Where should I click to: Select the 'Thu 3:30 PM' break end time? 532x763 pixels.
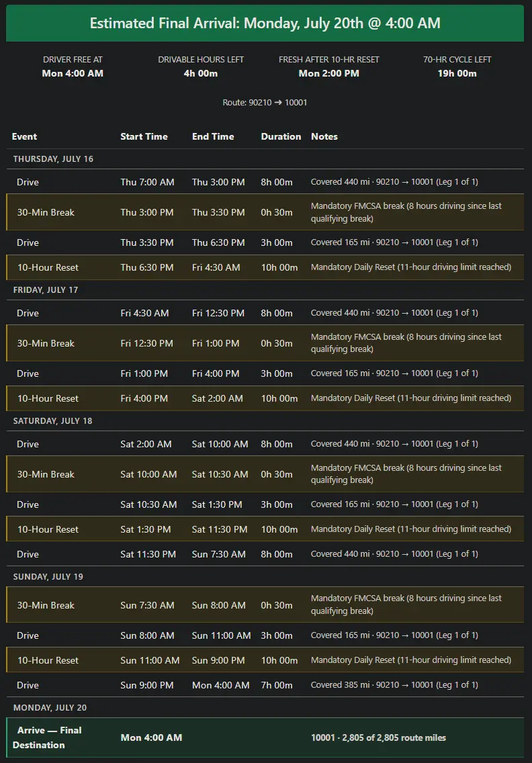[x=218, y=212]
